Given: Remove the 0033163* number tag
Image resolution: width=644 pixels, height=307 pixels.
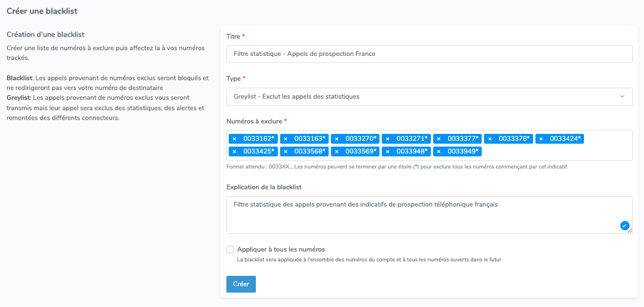Looking at the screenshot, I should [x=285, y=138].
